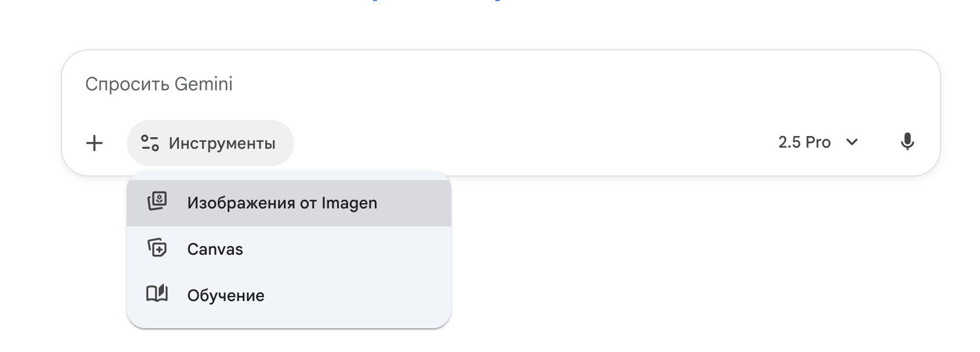This screenshot has width=980, height=352.
Task: Collapse the Инструменты tools menu
Action: point(210,143)
